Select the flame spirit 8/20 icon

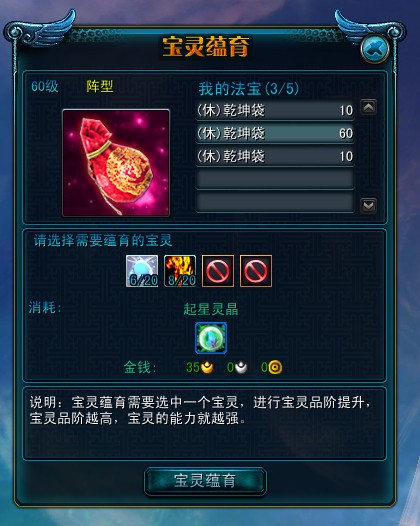click(180, 271)
